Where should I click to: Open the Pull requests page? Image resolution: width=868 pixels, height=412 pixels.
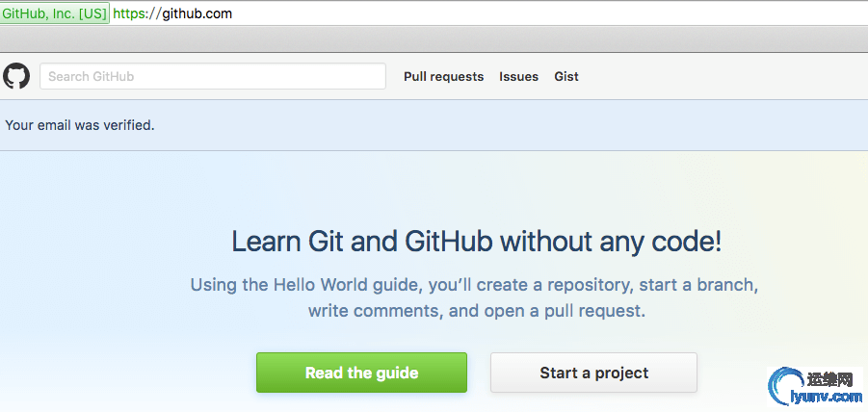(x=443, y=76)
